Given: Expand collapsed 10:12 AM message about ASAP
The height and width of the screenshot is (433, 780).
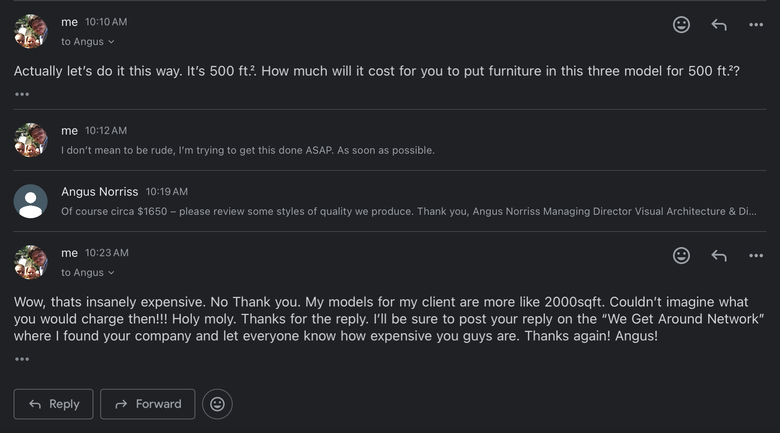Looking at the screenshot, I should [x=390, y=140].
